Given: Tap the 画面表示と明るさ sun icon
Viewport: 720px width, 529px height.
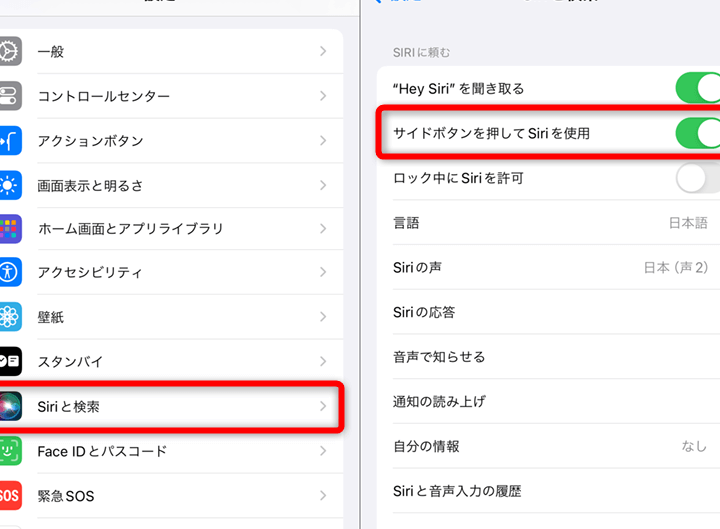Looking at the screenshot, I should click(9, 185).
